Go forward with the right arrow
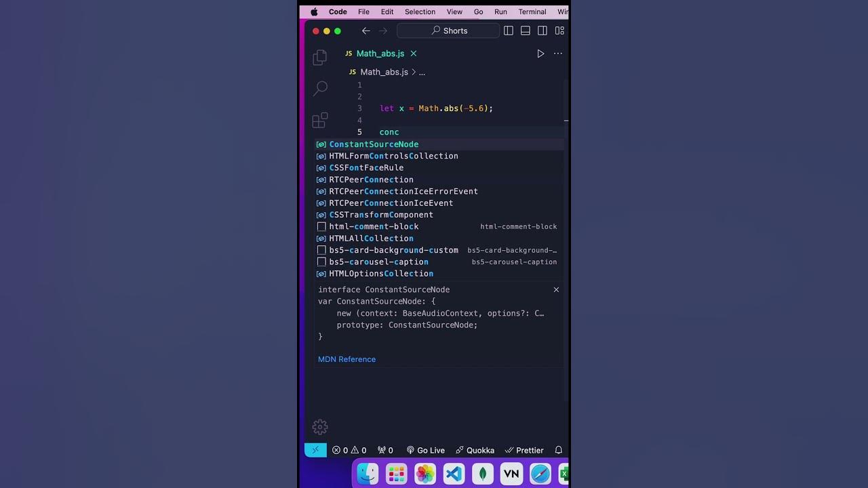The width and height of the screenshot is (868, 488). [383, 30]
